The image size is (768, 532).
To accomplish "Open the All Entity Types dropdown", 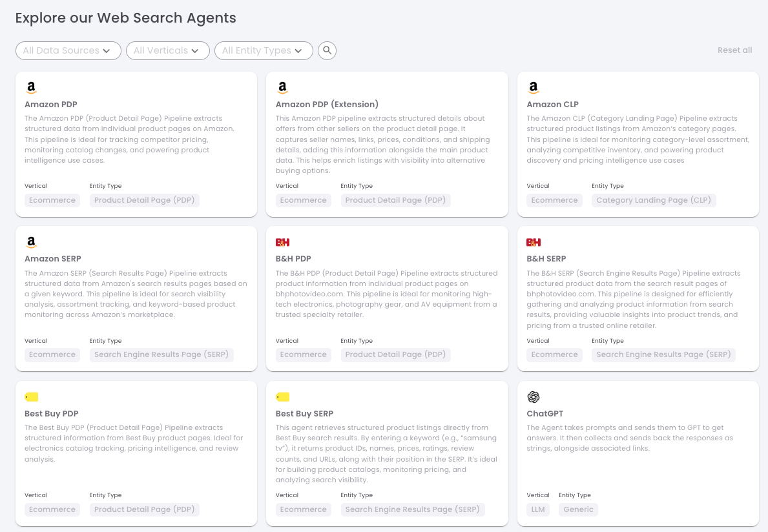I will pos(264,50).
